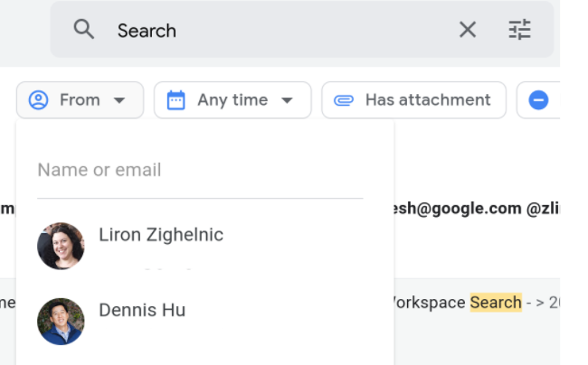Click inside the main Search box
Image resolution: width=588 pixels, height=365 pixels.
click(x=271, y=30)
